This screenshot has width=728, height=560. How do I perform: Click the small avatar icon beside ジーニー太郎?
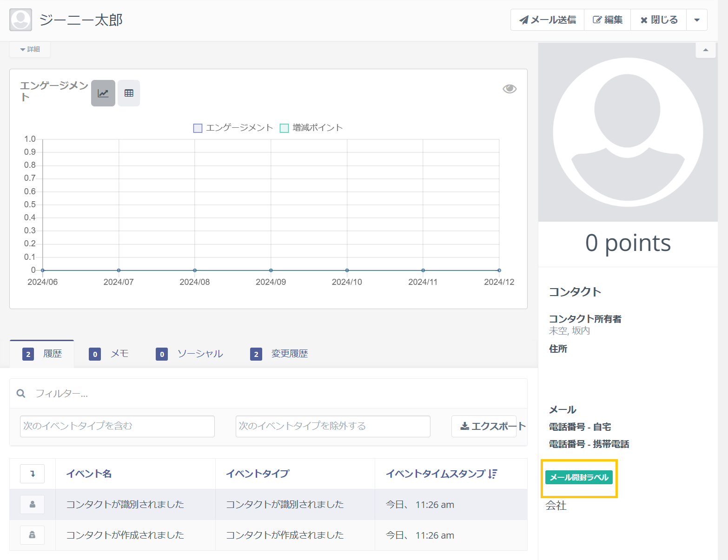click(x=21, y=20)
